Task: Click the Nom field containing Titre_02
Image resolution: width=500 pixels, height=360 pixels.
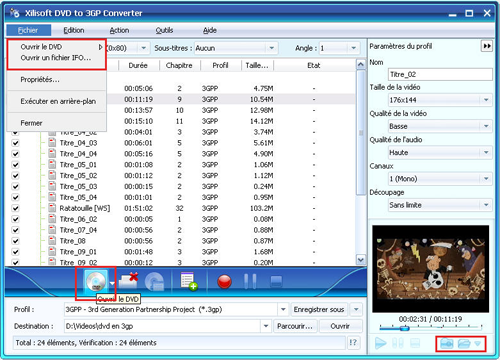Action: pyautogui.click(x=440, y=74)
